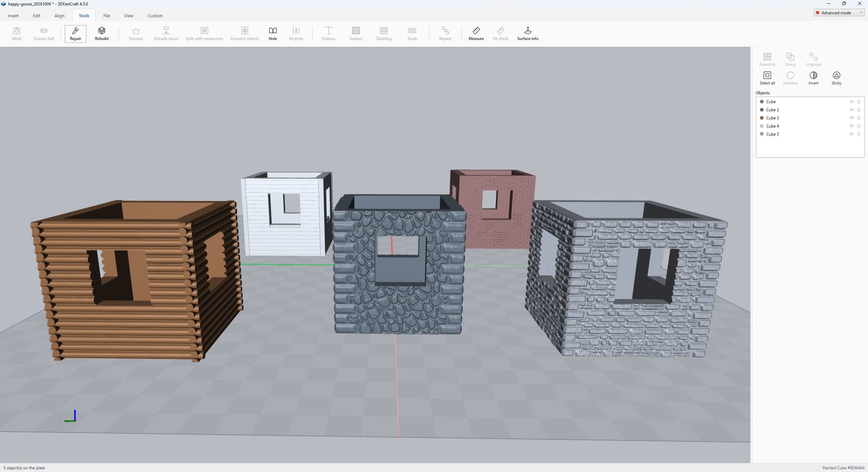868x472 pixels.
Task: Hide Cube 4 using eye icon
Action: click(852, 126)
